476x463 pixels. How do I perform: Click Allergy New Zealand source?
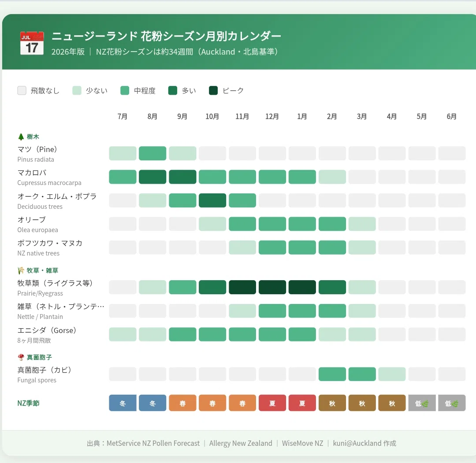(x=241, y=443)
